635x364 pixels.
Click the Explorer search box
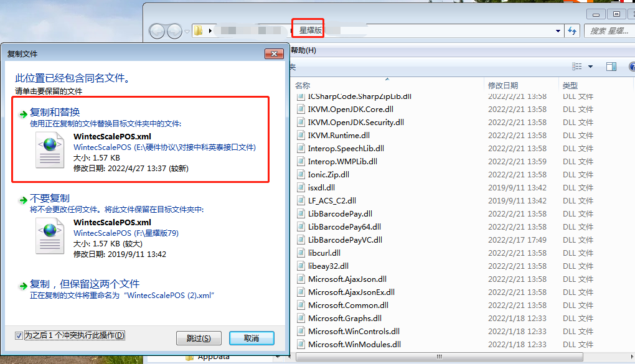(609, 30)
